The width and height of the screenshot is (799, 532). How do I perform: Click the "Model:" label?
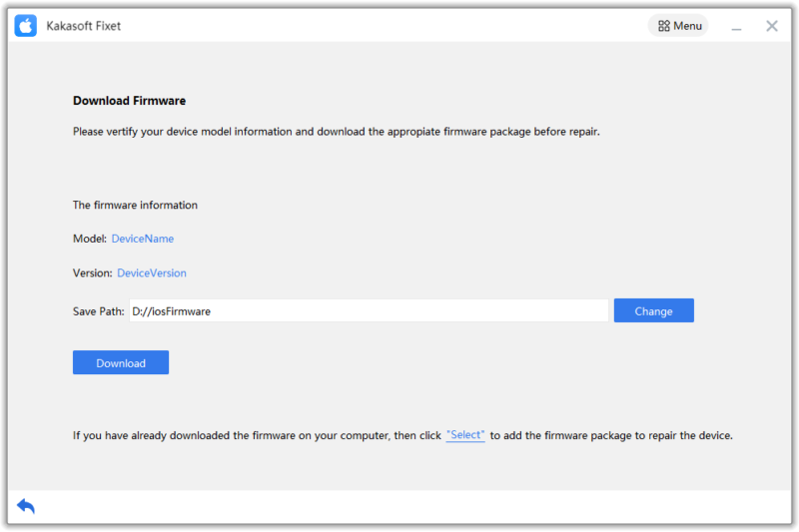(x=89, y=239)
